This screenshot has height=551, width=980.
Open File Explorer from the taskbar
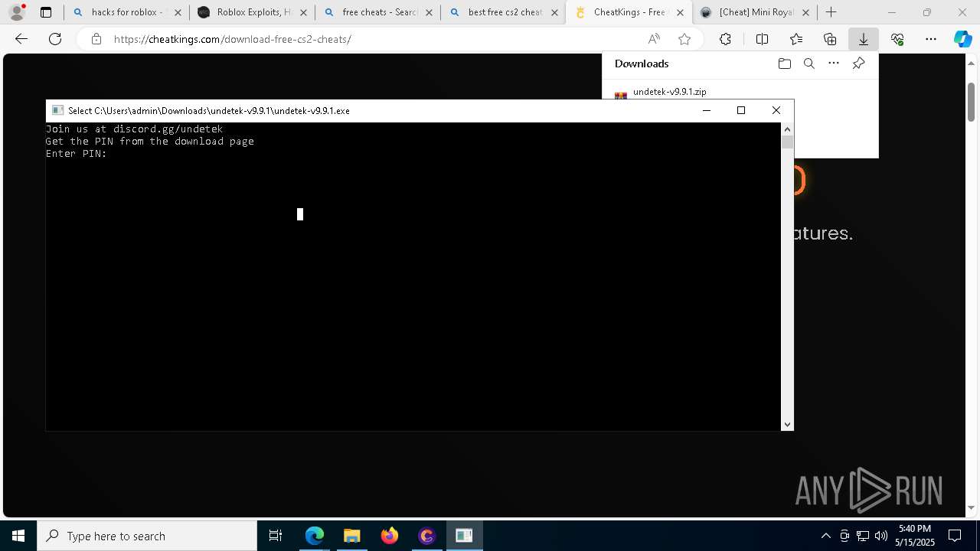click(351, 536)
